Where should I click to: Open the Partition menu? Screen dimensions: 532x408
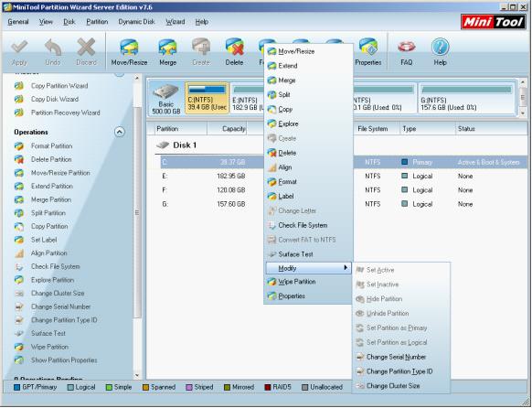click(x=97, y=22)
